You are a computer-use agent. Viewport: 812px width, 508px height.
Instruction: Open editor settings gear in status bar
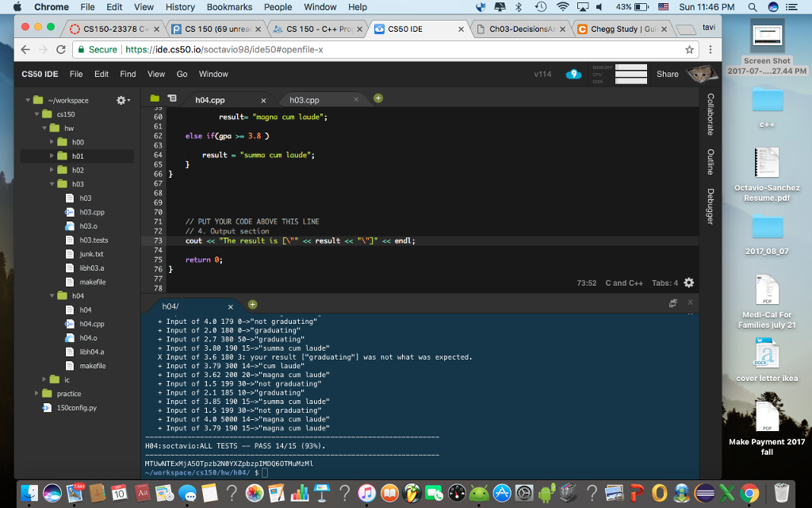[688, 283]
